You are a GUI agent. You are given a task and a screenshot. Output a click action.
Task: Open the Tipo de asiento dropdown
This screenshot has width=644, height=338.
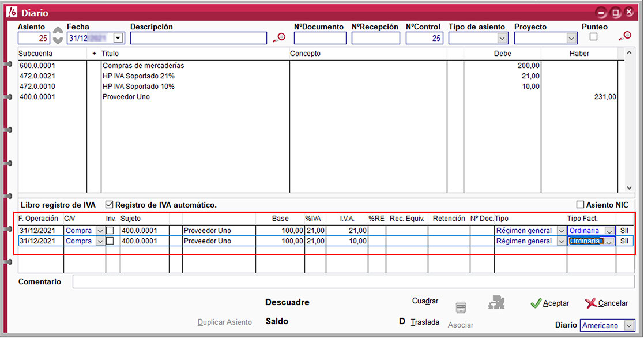[x=502, y=38]
